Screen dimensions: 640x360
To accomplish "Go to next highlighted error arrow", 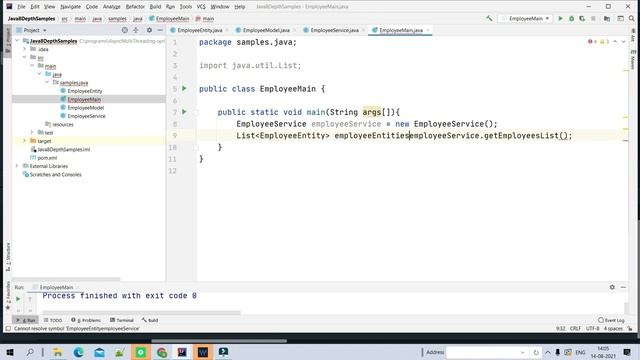I will point(623,42).
